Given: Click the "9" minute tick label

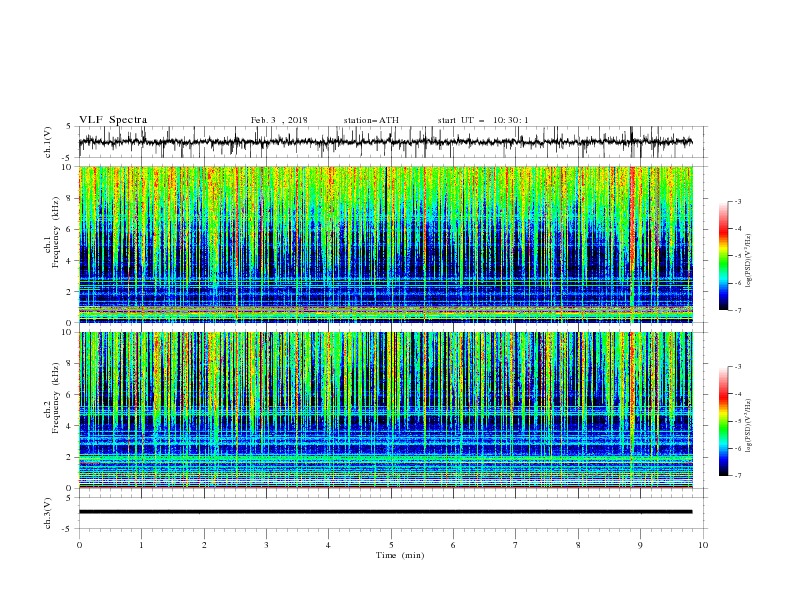Looking at the screenshot, I should click(x=640, y=545).
